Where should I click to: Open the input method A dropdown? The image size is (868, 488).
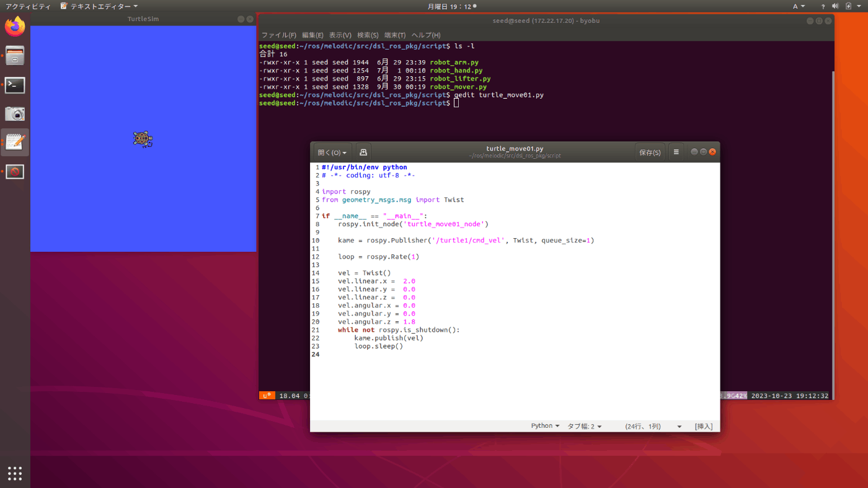coord(799,6)
